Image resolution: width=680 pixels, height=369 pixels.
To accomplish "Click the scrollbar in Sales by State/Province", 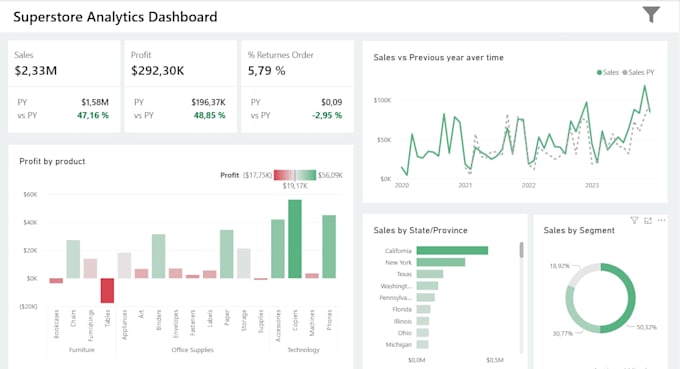I will 521,250.
